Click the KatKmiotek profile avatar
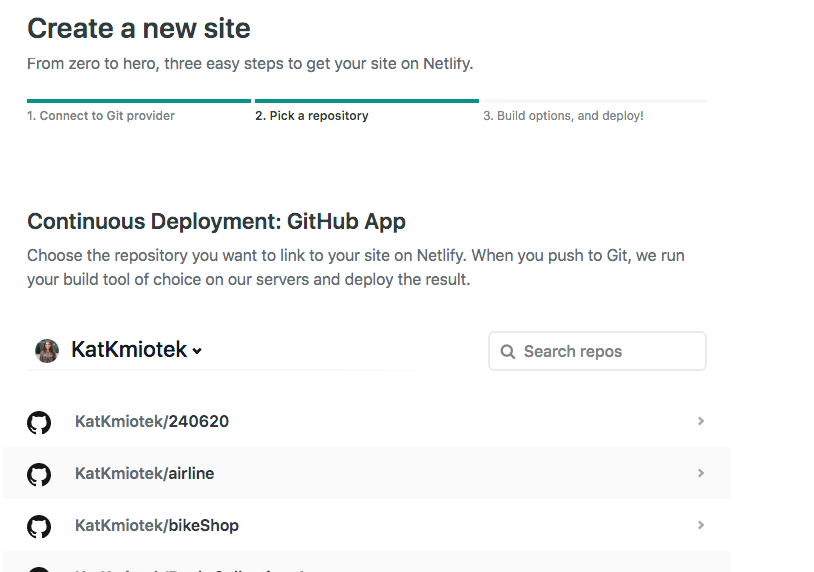 (x=47, y=350)
